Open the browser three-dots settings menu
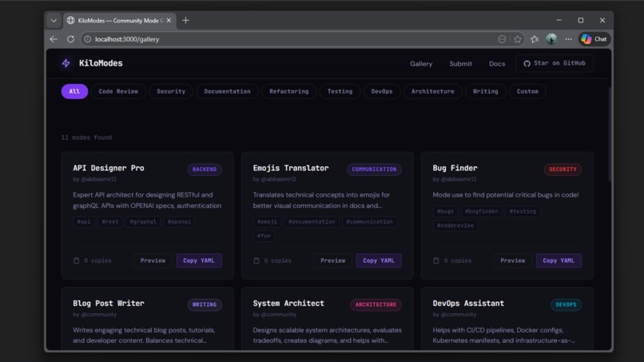 (568, 39)
